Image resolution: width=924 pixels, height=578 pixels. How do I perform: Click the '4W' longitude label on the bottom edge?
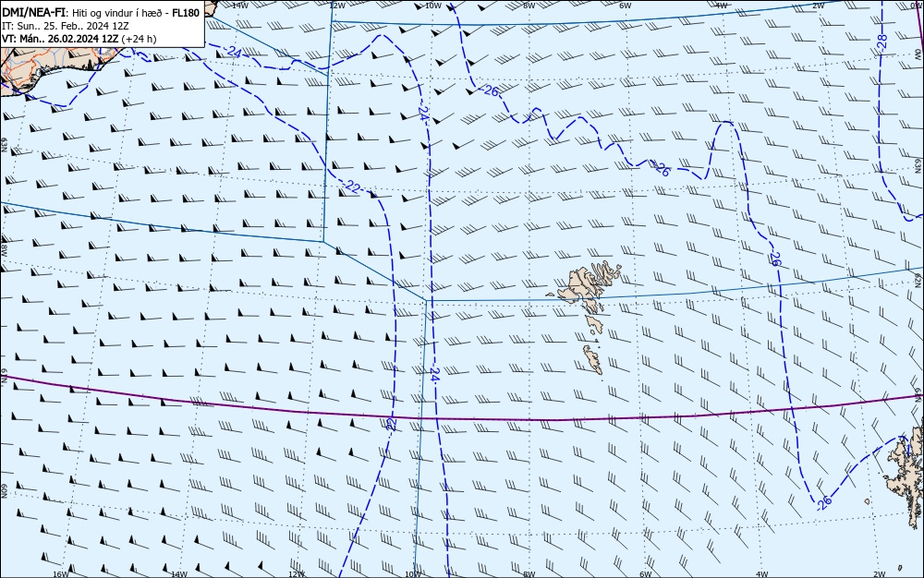click(761, 573)
